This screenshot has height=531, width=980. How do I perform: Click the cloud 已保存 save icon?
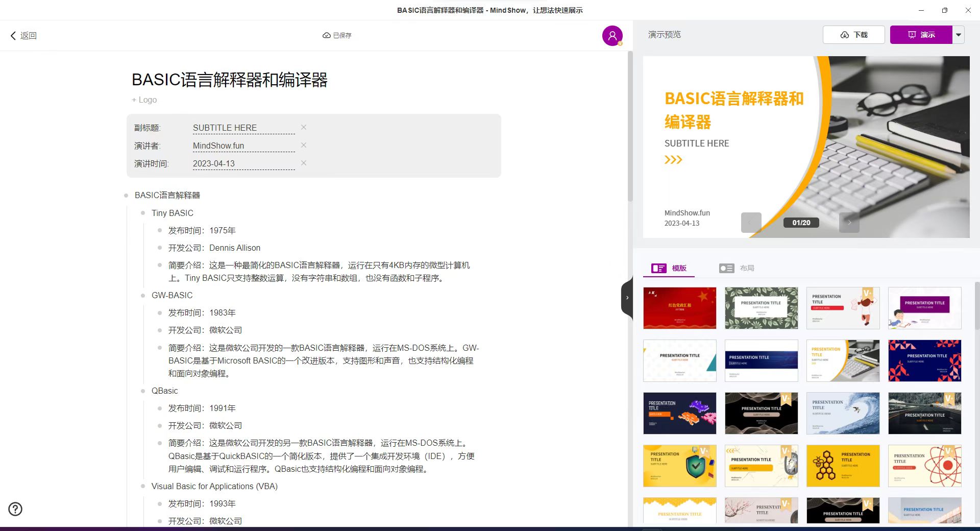click(x=327, y=35)
